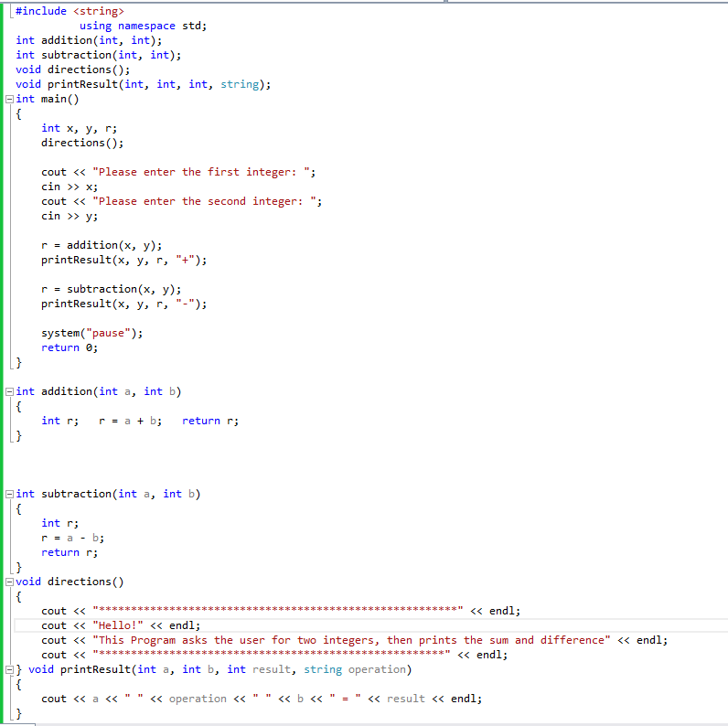The width and height of the screenshot is (728, 726).
Task: Collapse the int addition function block
Action: 9,391
